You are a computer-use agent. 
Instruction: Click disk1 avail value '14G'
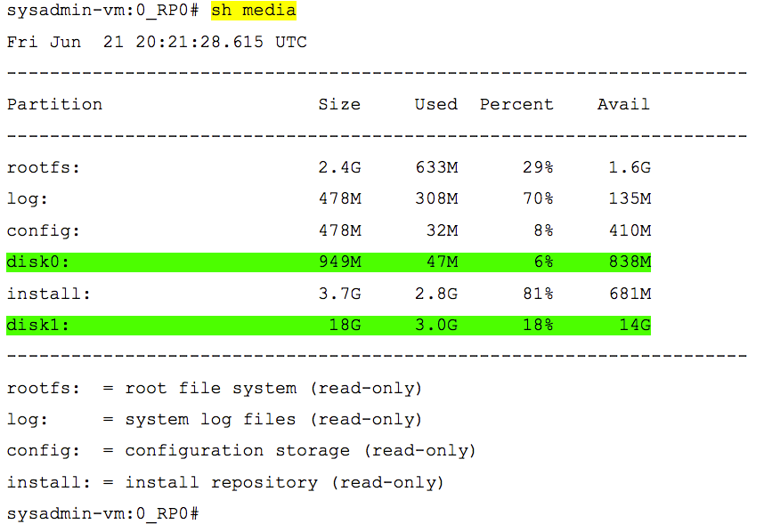pyautogui.click(x=635, y=325)
